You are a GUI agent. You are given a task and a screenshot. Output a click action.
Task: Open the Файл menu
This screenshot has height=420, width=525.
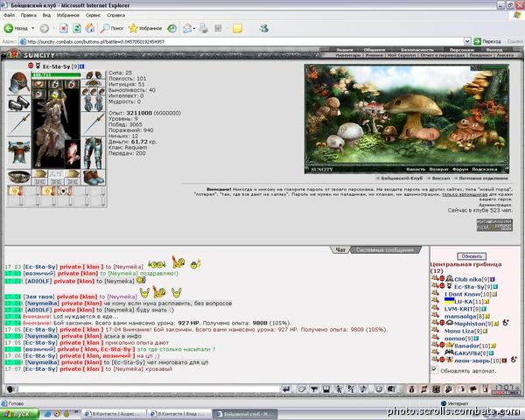(x=10, y=15)
